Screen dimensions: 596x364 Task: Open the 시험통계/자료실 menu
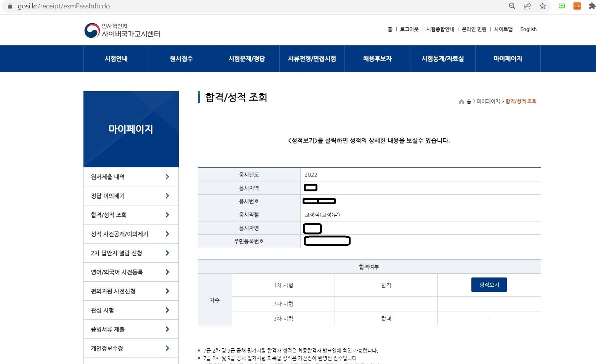point(442,59)
